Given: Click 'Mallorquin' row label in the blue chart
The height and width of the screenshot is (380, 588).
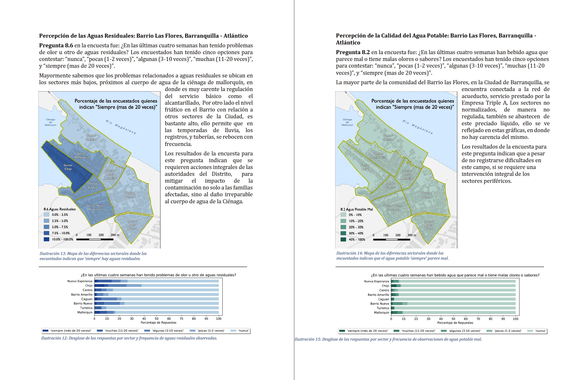Looking at the screenshot, I should (x=85, y=312).
